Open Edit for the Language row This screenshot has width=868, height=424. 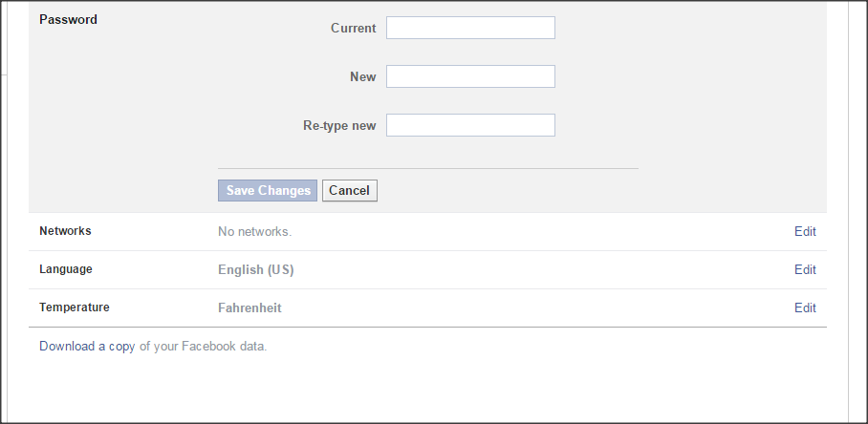tap(805, 269)
